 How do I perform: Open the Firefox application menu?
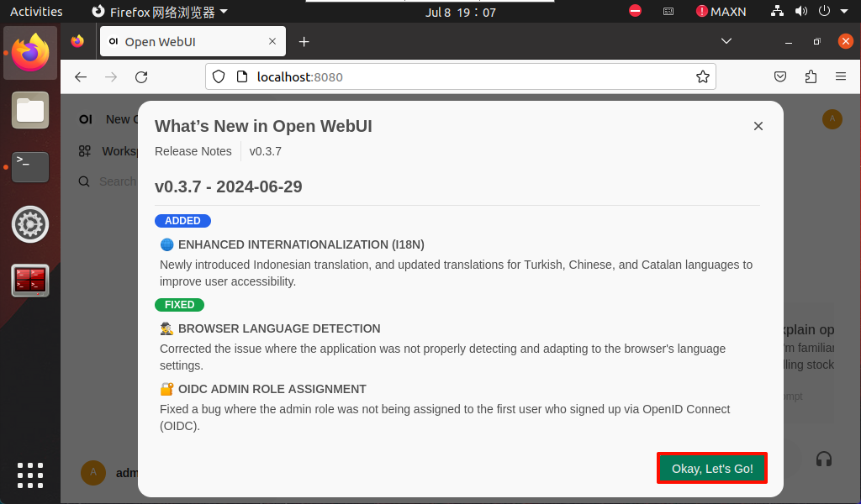click(x=840, y=77)
